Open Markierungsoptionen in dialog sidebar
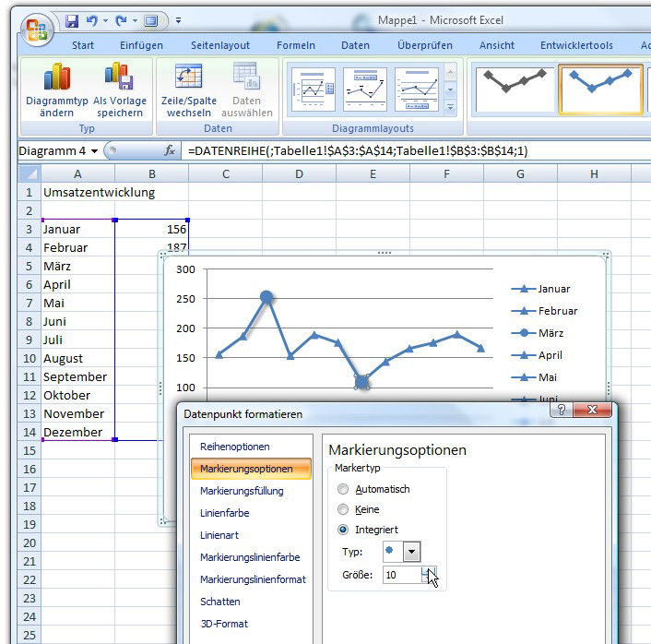 tap(251, 469)
